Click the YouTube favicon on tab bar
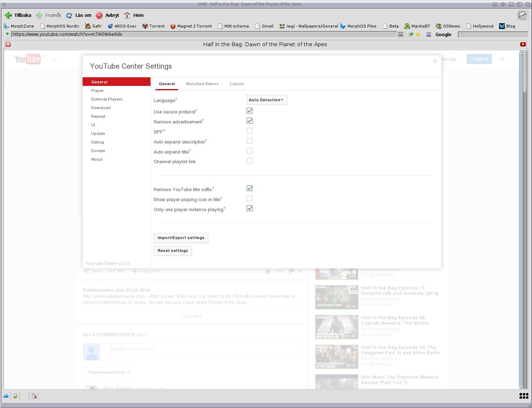 pyautogui.click(x=523, y=44)
